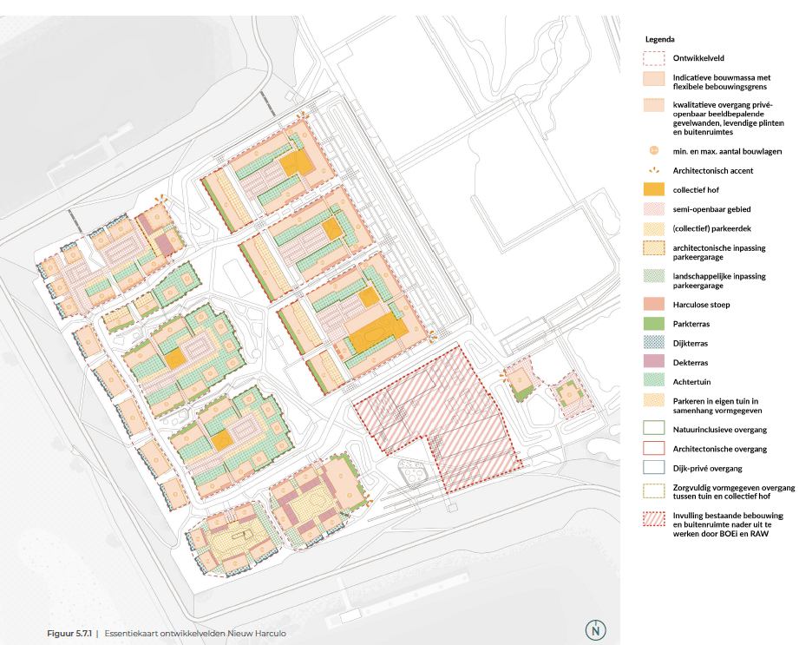The height and width of the screenshot is (645, 812).
Task: Click the kwalitatieve overgang legend swatch
Action: point(653,105)
